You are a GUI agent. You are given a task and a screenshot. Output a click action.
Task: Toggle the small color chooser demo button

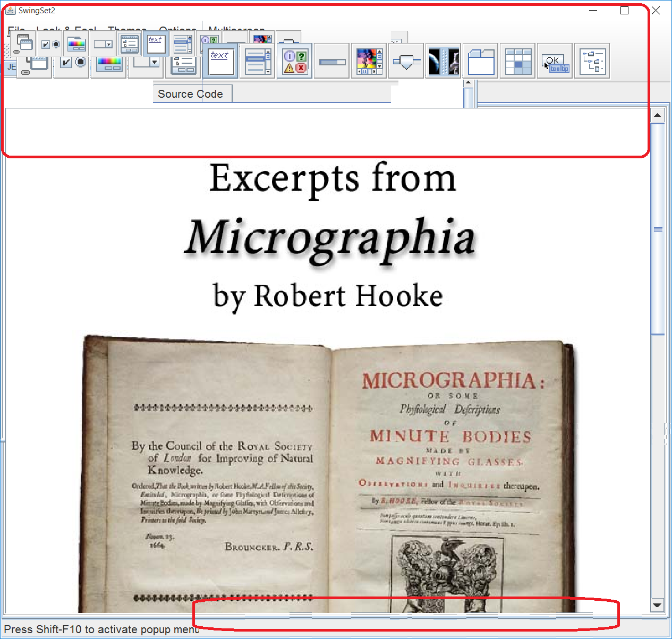pyautogui.click(x=76, y=44)
